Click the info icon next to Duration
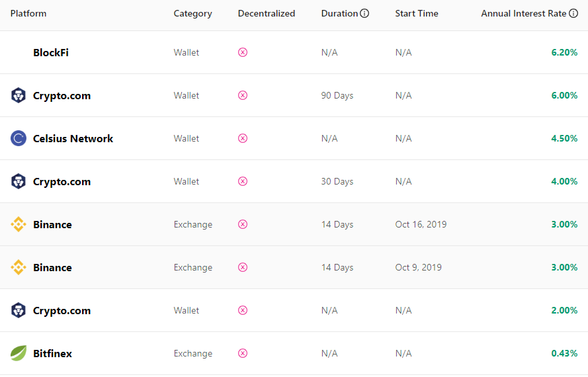Image resolution: width=588 pixels, height=377 pixels. [x=364, y=13]
